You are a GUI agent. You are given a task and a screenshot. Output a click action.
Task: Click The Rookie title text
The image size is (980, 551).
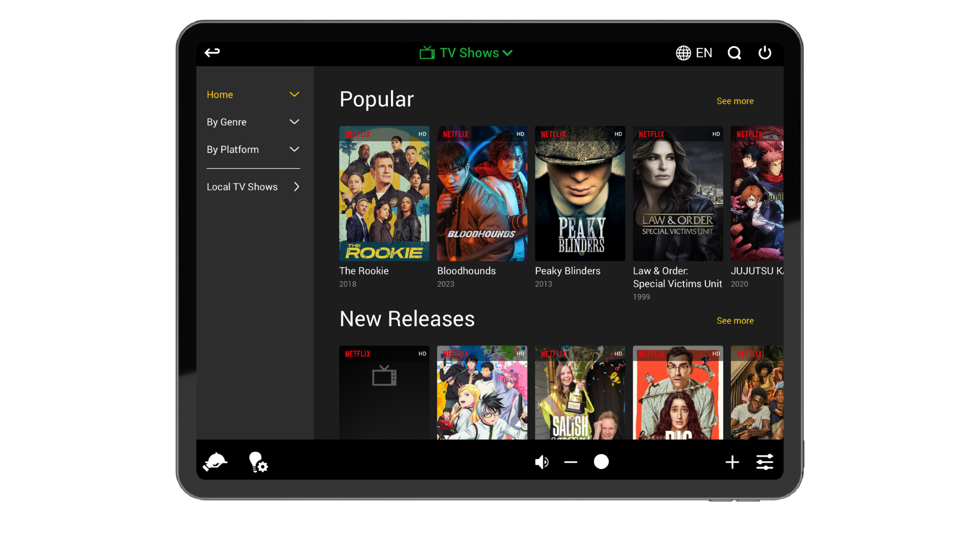[364, 271]
